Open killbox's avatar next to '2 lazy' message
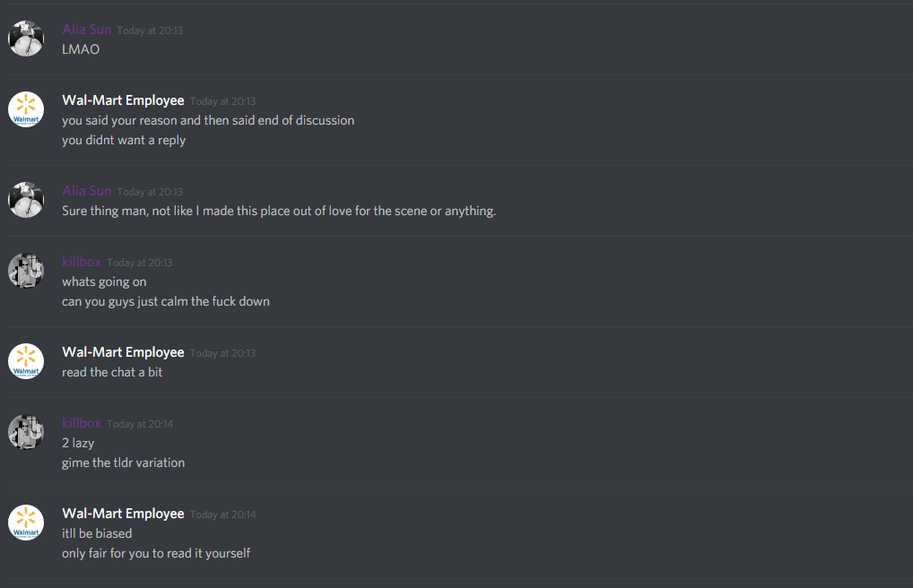This screenshot has height=588, width=913. point(26,432)
